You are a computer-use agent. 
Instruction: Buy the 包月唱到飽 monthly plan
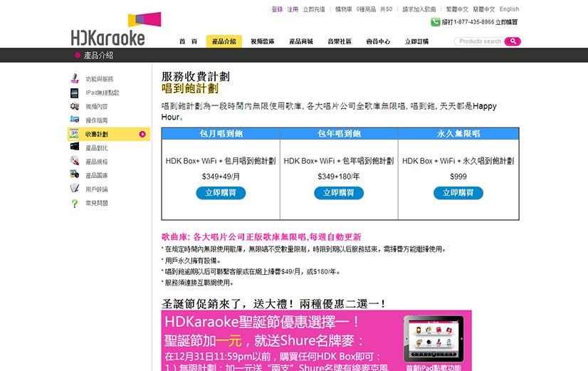pos(221,193)
